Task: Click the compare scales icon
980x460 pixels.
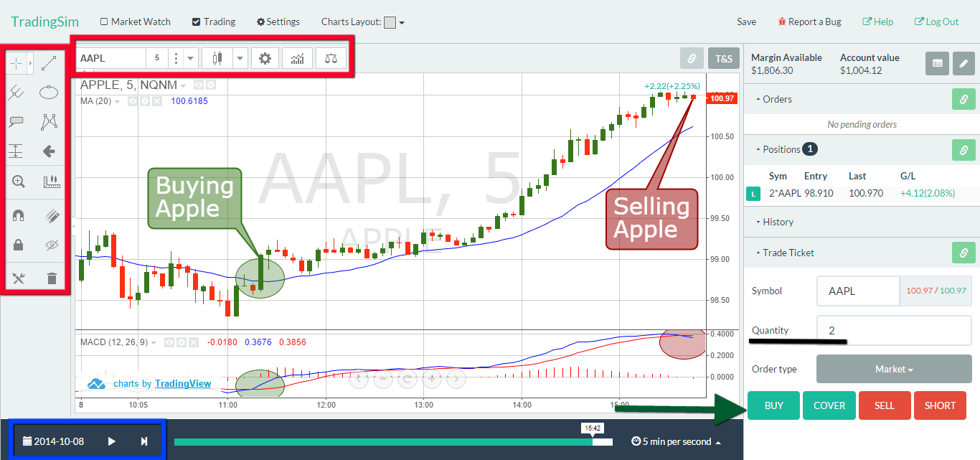Action: coord(330,58)
